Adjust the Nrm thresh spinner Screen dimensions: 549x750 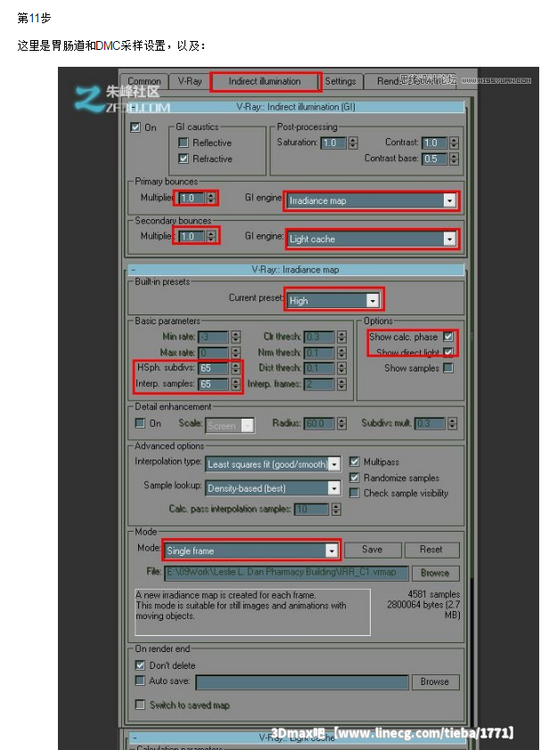point(341,353)
